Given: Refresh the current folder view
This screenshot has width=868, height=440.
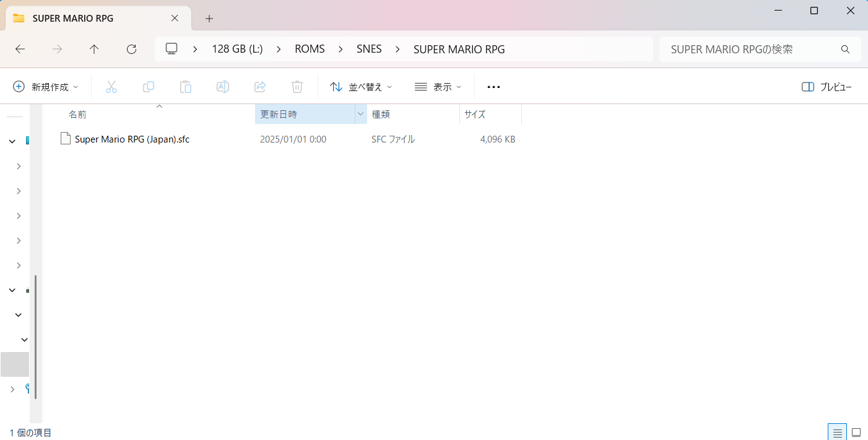Looking at the screenshot, I should point(131,50).
